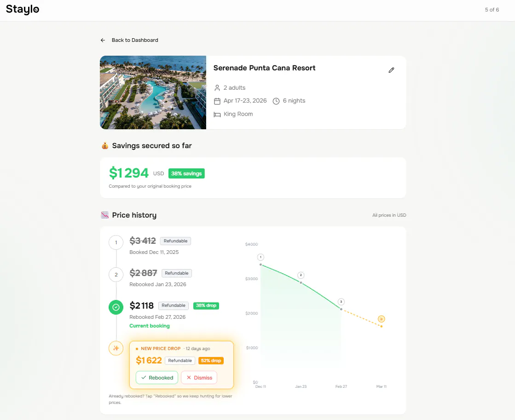
Task: Click the 38% savings badge
Action: tap(186, 173)
